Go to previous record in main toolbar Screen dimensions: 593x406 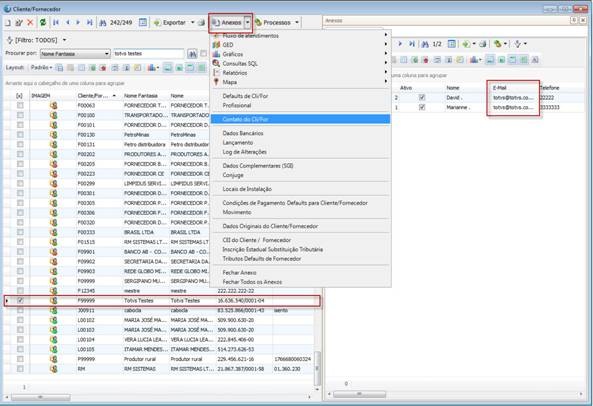click(68, 23)
